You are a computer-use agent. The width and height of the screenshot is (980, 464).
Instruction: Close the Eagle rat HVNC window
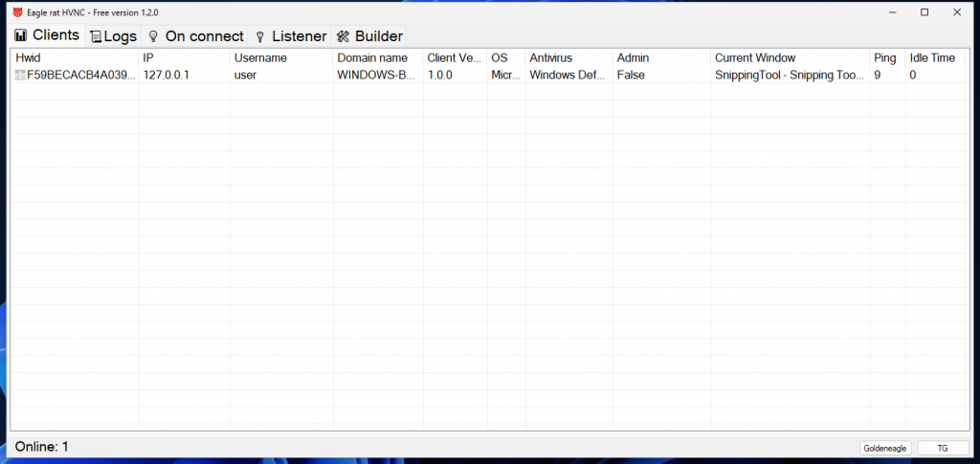tap(957, 11)
